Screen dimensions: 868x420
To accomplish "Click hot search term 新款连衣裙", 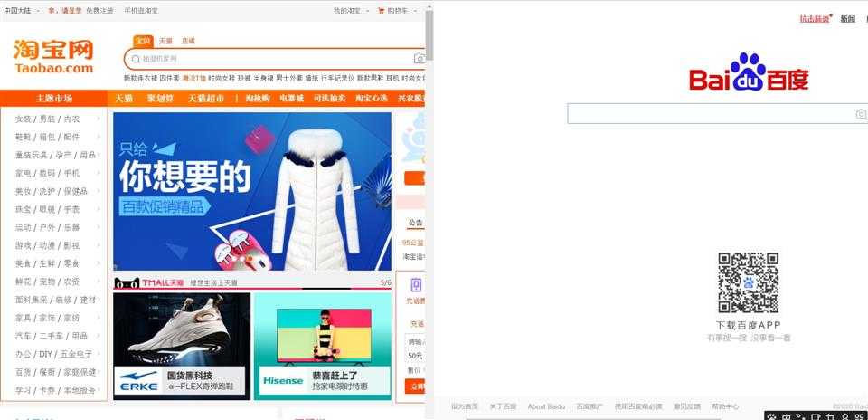I will (x=140, y=78).
